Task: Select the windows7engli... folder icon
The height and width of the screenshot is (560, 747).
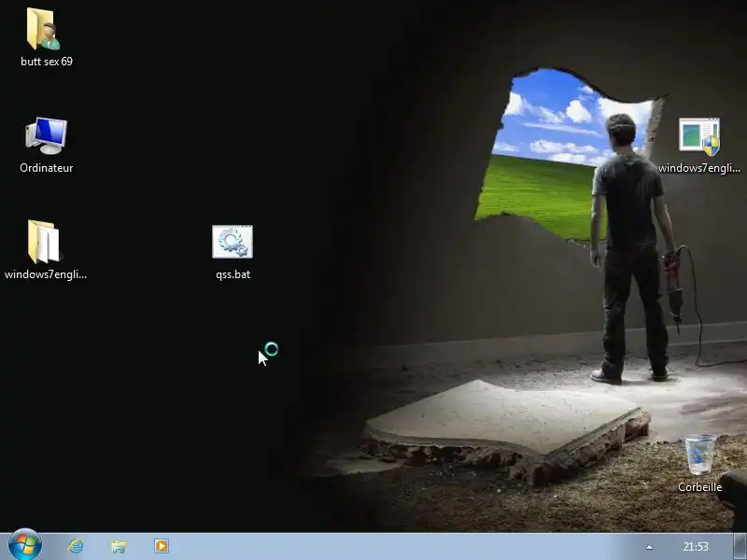Action: (x=44, y=242)
